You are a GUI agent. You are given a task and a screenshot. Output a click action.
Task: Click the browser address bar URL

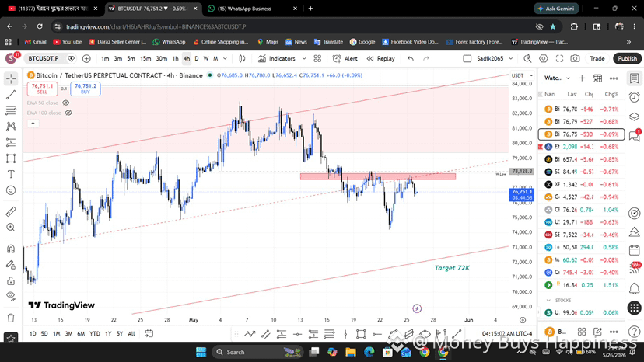[156, 26]
